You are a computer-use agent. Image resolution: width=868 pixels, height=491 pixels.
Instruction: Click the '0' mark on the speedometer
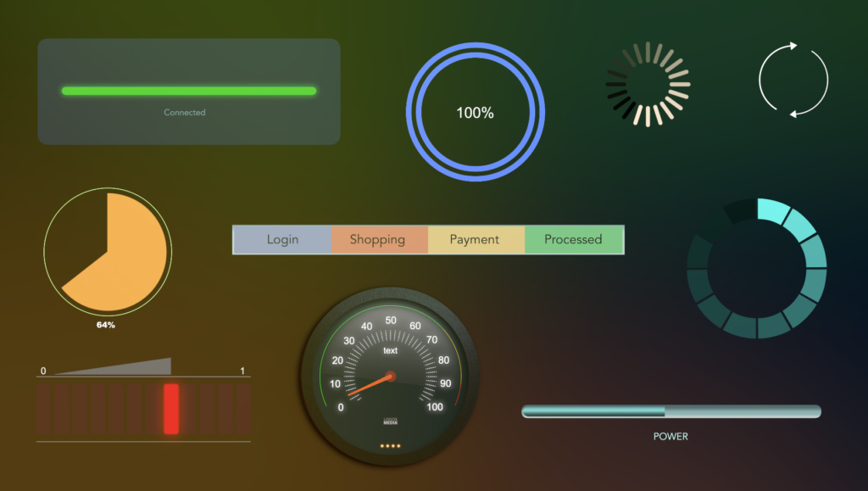(x=341, y=407)
